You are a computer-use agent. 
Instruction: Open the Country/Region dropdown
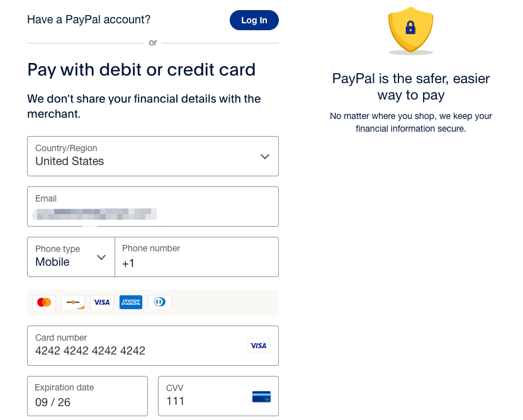coord(152,156)
